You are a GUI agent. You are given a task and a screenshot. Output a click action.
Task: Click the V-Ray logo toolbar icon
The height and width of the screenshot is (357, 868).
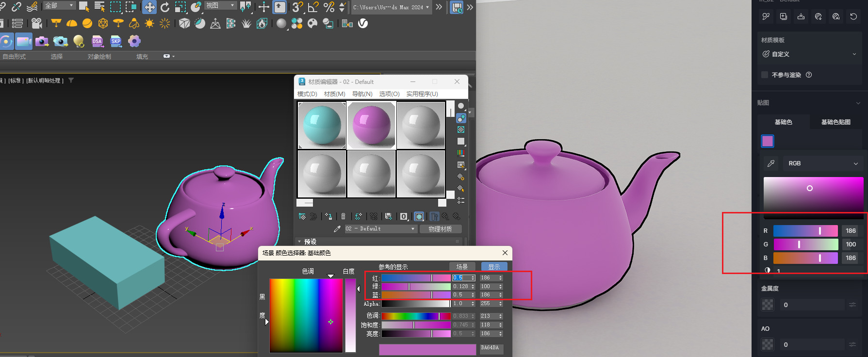363,23
